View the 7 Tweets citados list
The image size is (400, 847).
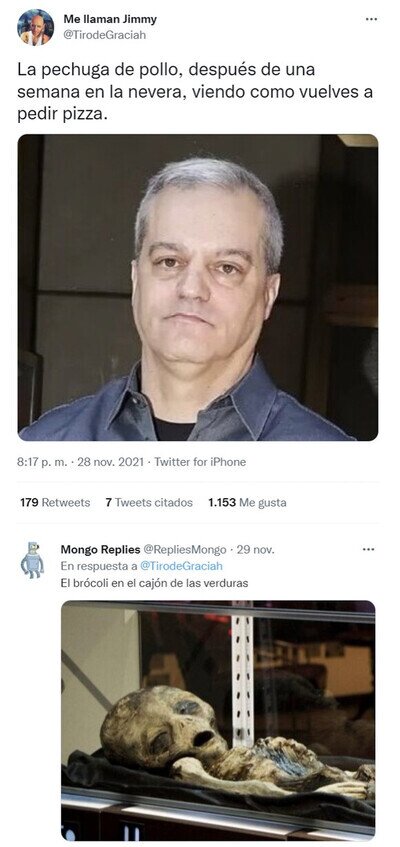149,502
